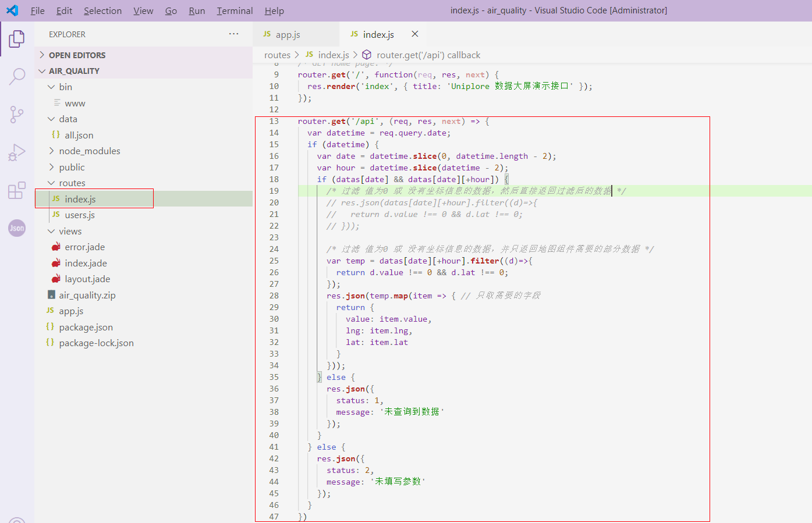
Task: Open the Search view in activity bar
Action: click(17, 76)
